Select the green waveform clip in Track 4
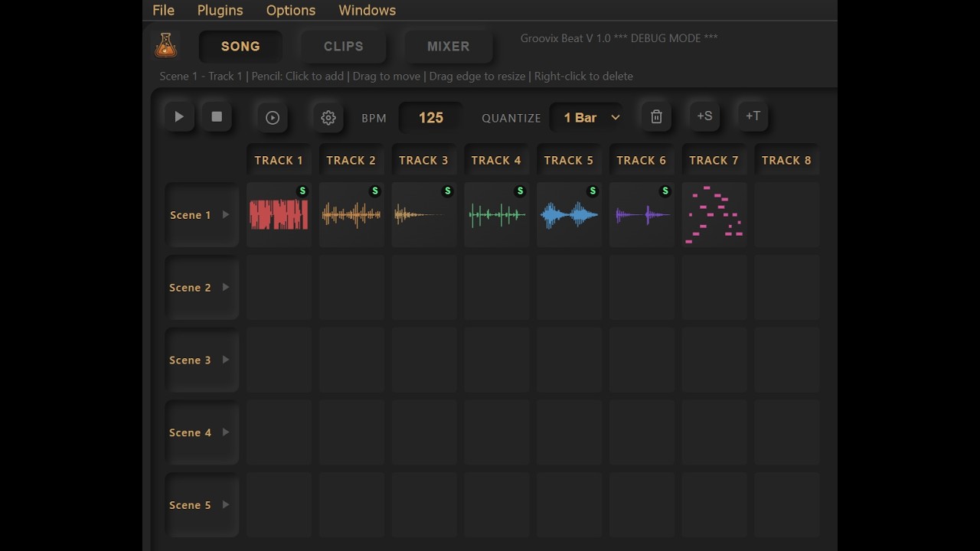 tap(497, 216)
